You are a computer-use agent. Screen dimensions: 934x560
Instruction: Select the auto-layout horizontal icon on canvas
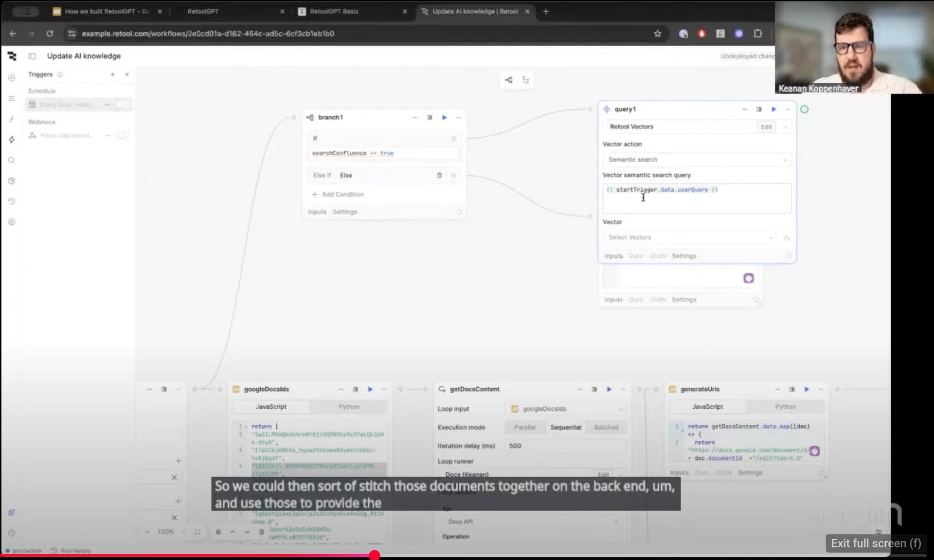[509, 80]
